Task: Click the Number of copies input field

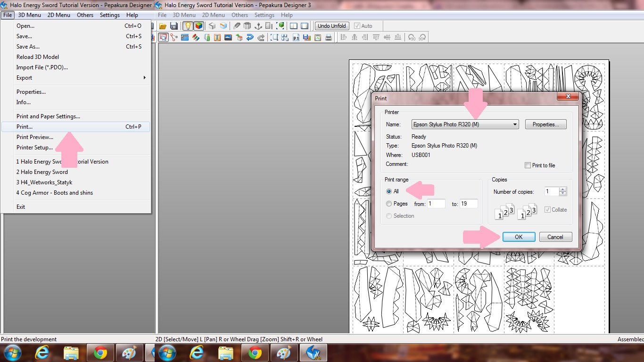Action: point(552,191)
